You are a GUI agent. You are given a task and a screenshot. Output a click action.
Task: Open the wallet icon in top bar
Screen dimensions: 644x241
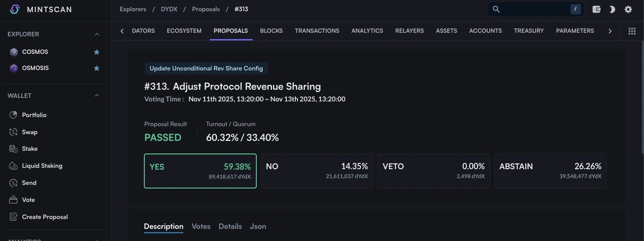click(x=596, y=9)
